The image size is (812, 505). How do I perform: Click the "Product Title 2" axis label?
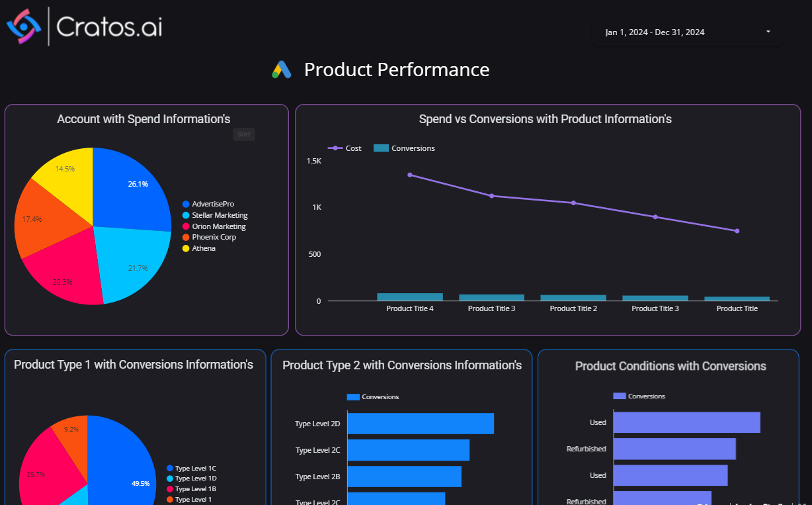573,308
